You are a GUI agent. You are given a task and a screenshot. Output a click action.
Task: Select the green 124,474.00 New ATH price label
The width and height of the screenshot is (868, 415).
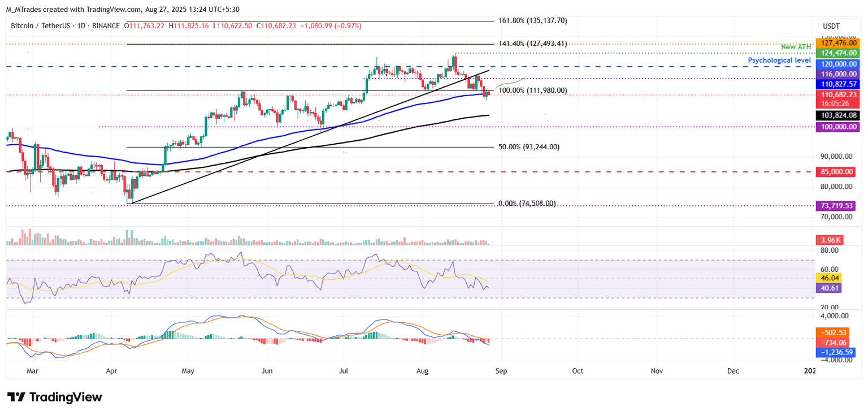(839, 53)
